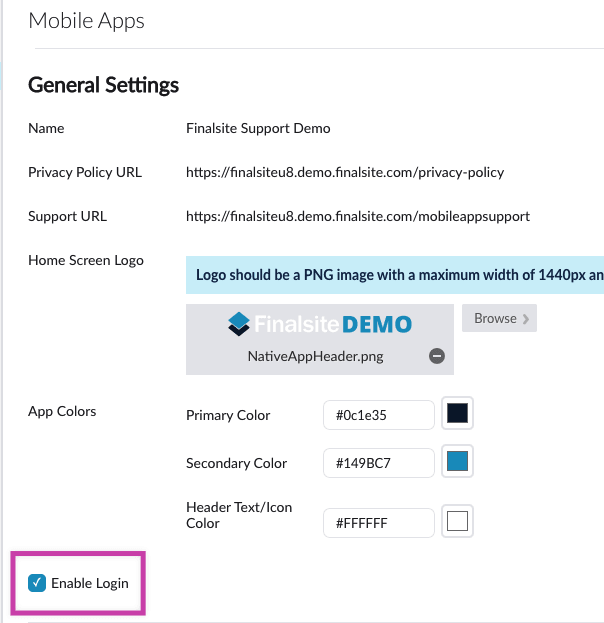This screenshot has height=623, width=604.
Task: Open the white Header Text/Icon Color swatch
Action: click(458, 521)
